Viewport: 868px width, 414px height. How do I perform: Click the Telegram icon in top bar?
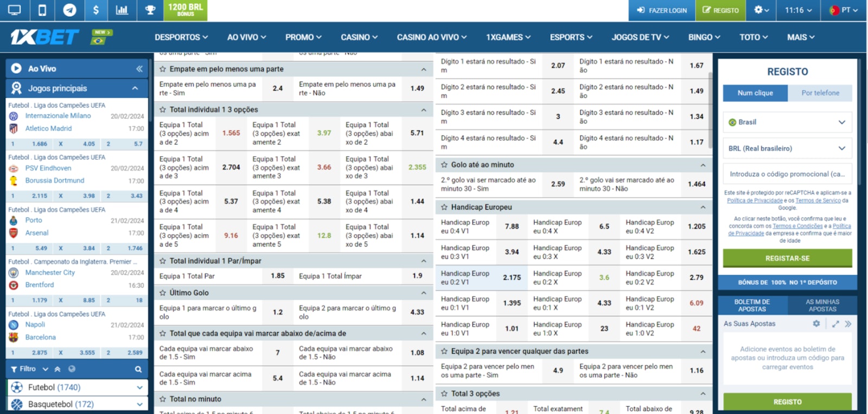click(69, 10)
